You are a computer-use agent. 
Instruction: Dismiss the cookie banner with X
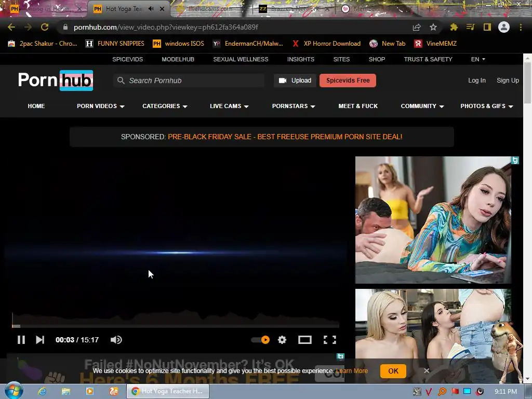click(427, 371)
